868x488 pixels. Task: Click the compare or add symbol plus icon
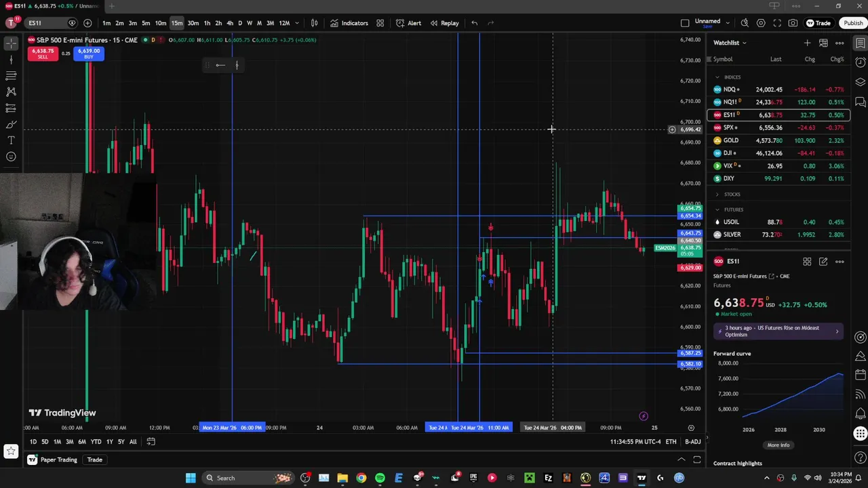(x=87, y=23)
